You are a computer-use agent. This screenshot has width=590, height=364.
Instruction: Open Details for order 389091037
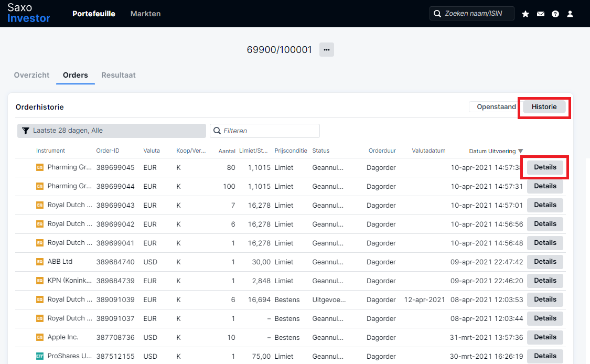click(545, 318)
